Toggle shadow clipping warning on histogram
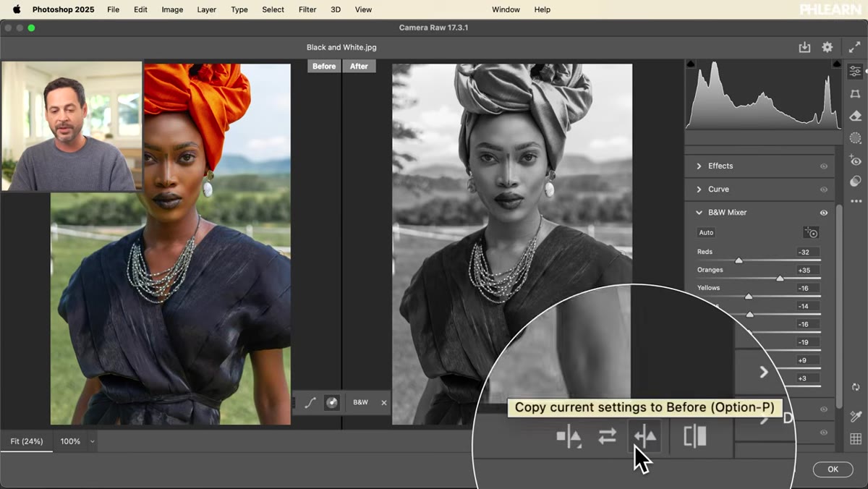 pos(690,64)
